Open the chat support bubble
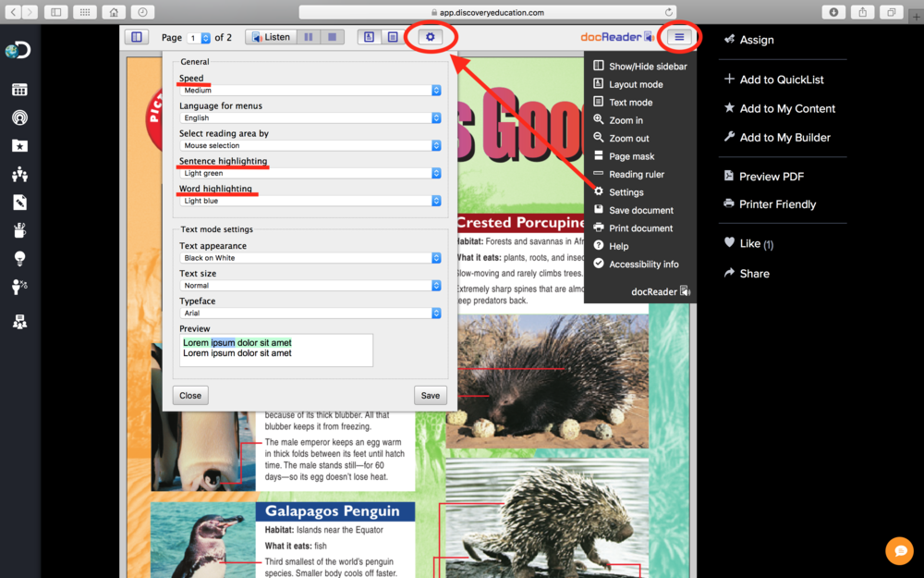This screenshot has width=924, height=578. point(900,551)
